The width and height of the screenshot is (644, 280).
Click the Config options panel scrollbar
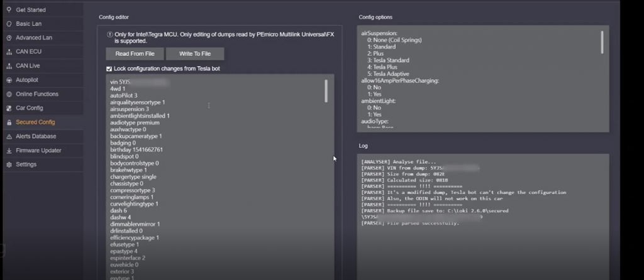pos(602,43)
